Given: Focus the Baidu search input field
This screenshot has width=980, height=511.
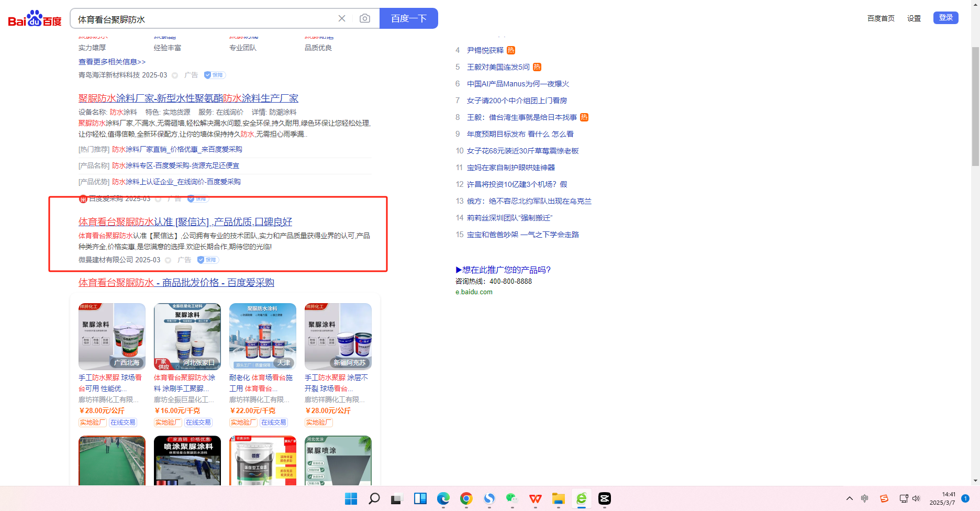Looking at the screenshot, I should point(204,19).
